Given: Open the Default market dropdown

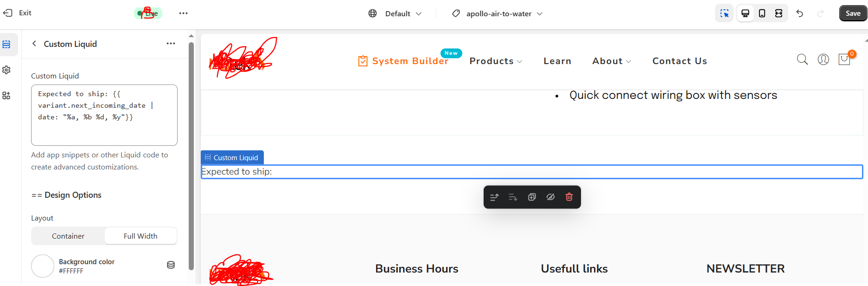Looking at the screenshot, I should [x=395, y=13].
